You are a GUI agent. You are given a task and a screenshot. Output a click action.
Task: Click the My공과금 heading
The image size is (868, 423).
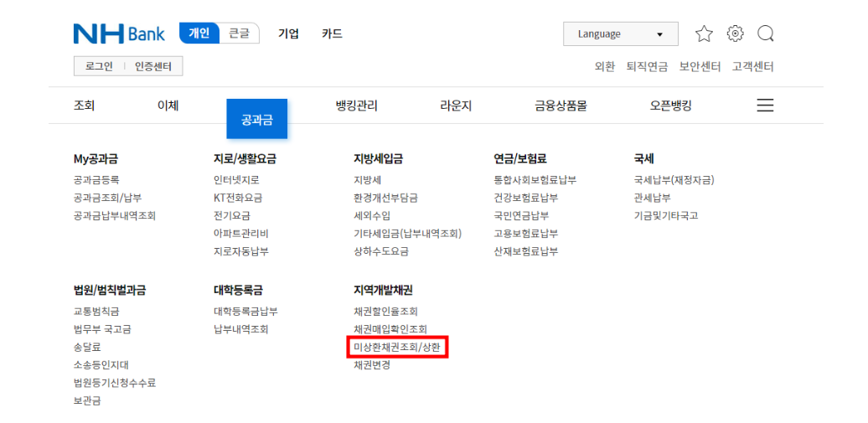tap(96, 159)
